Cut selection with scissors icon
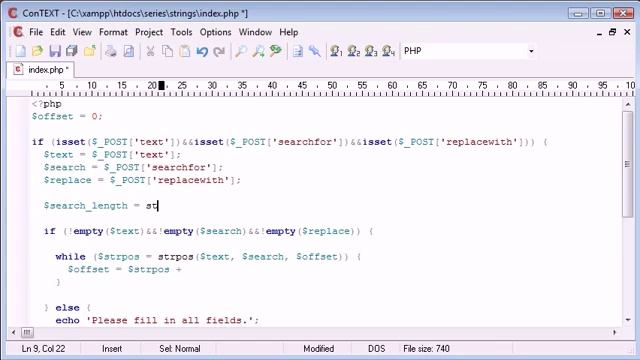Screen dimensions: 640x360 click(150, 51)
